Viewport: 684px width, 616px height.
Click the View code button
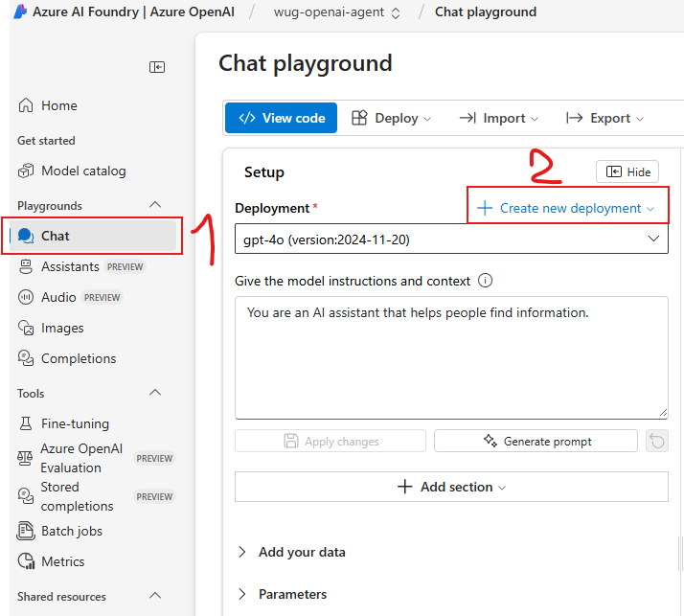pos(281,119)
